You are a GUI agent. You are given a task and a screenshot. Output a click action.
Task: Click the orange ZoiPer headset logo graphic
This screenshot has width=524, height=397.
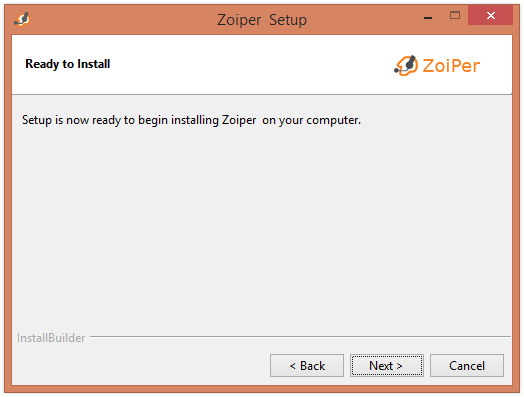pos(406,65)
